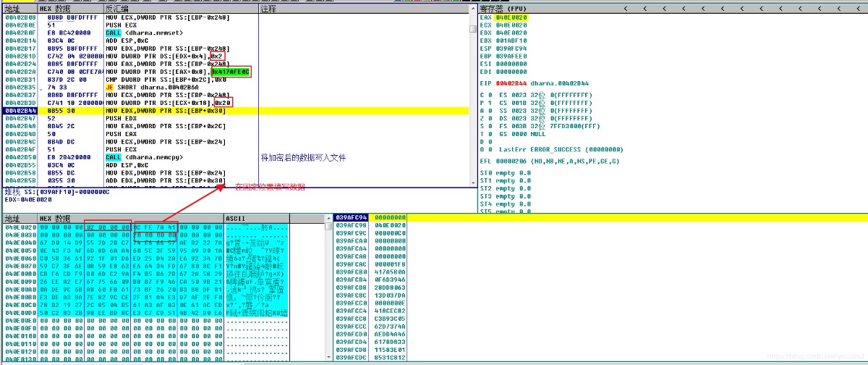Screen dimensions: 868x365
Task: Toggle the C flag bit in registers
Action: coord(490,95)
